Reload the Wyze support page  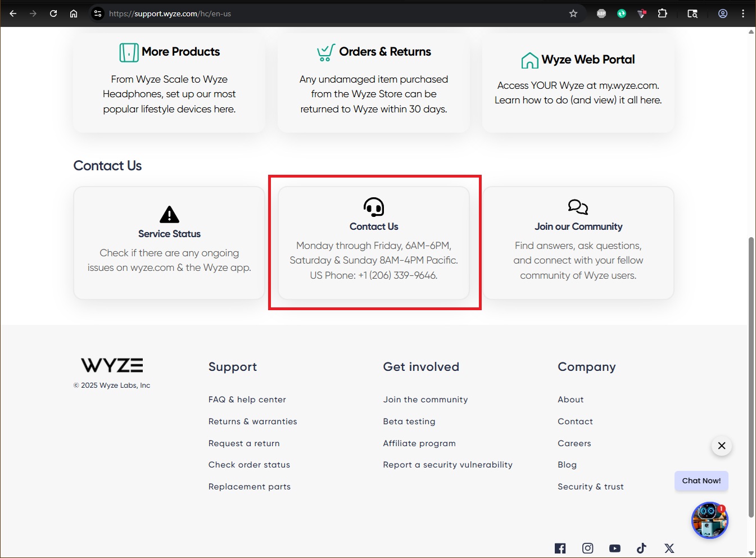[x=53, y=13]
